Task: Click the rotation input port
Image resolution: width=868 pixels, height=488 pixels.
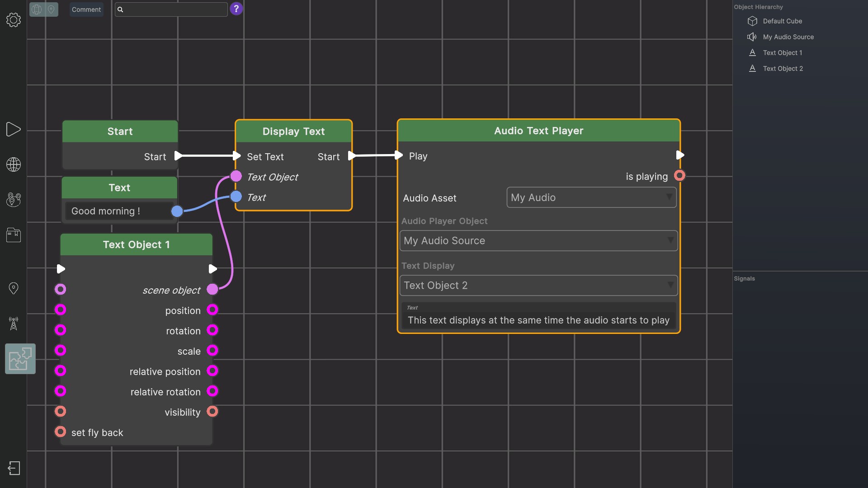Action: (x=61, y=330)
